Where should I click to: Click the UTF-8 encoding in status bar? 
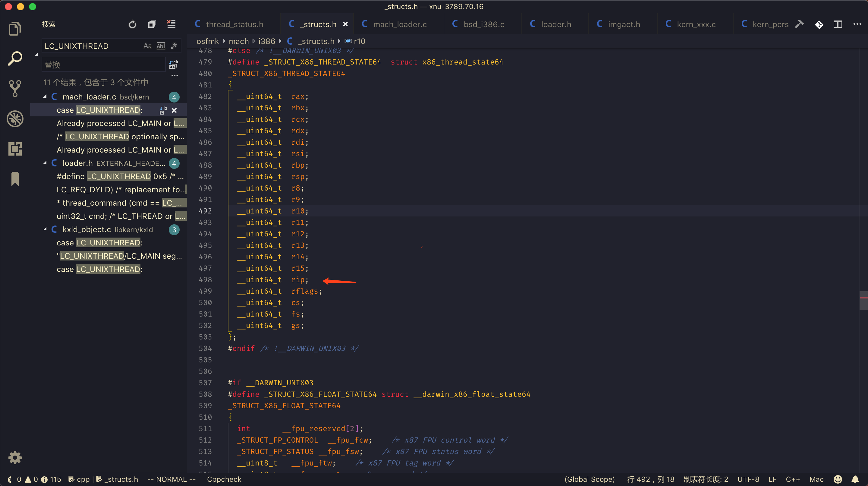(748, 479)
